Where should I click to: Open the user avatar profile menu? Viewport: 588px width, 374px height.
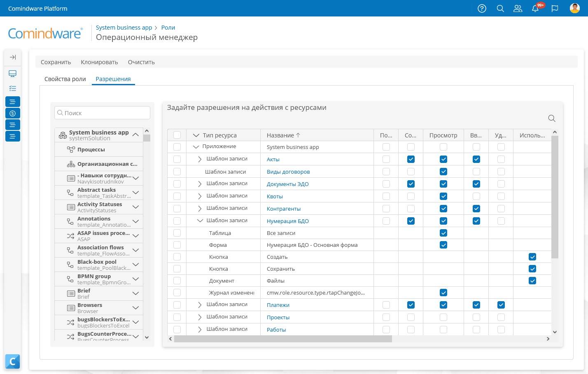coord(574,8)
